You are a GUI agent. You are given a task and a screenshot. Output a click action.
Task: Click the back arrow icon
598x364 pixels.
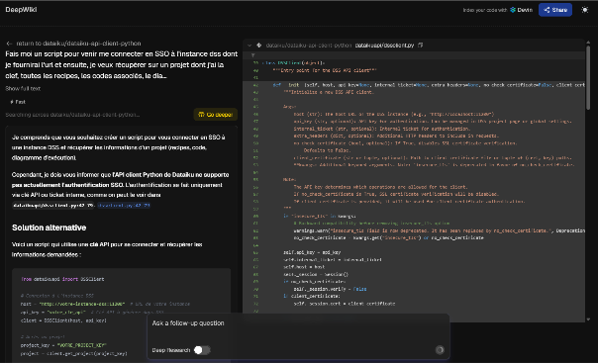[9, 44]
